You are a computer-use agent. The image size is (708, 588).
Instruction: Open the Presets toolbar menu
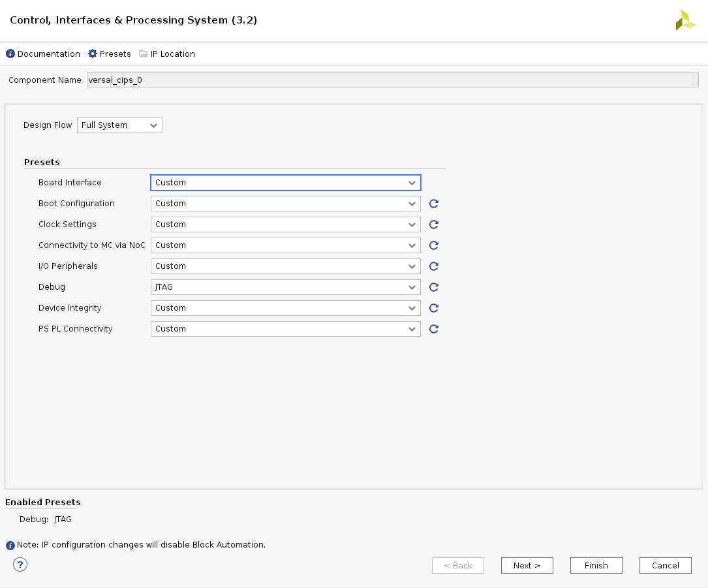[110, 54]
